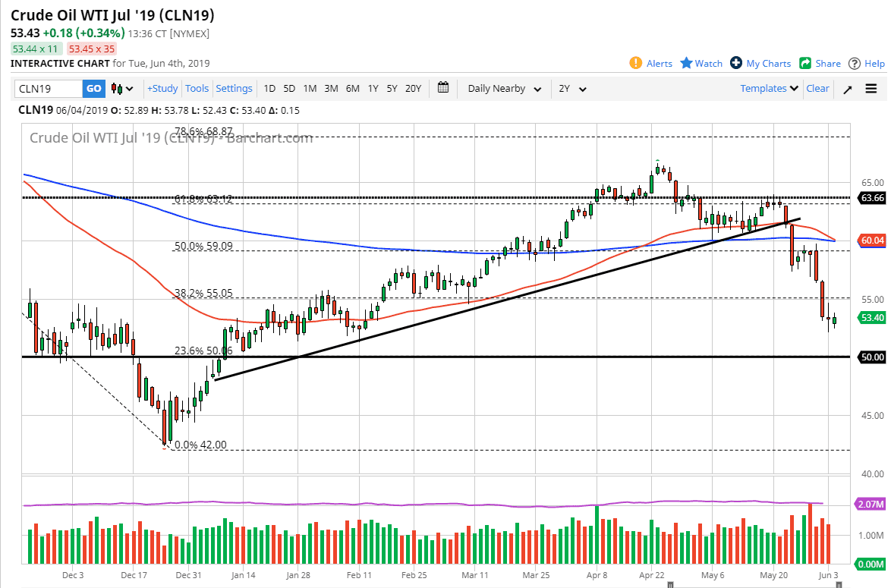The height and width of the screenshot is (588, 891).
Task: Open the +Study menu
Action: (162, 89)
